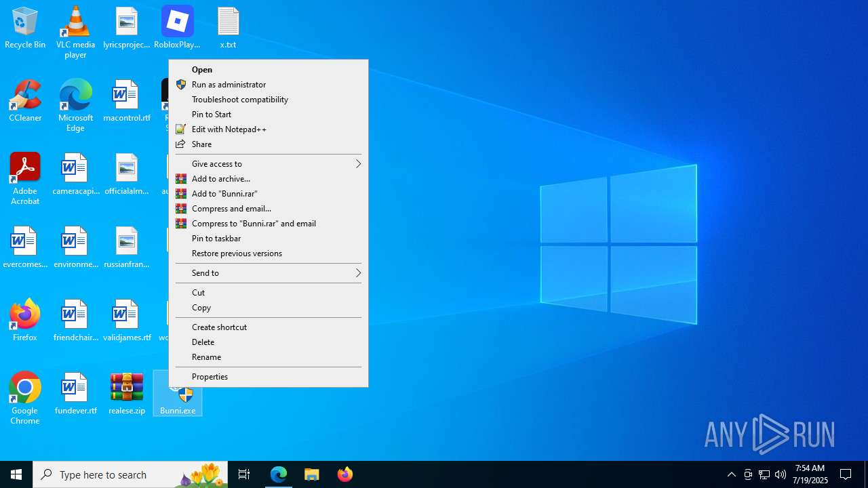
Task: Choose Properties in the context menu
Action: coord(269,377)
